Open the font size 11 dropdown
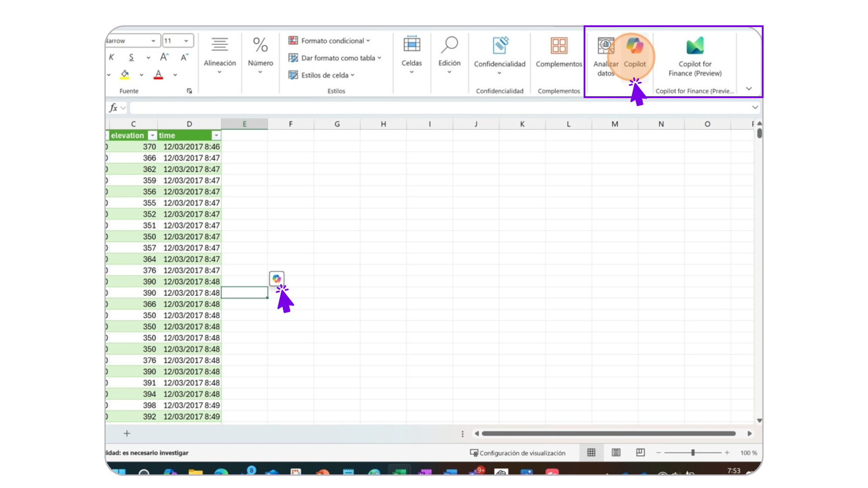 click(186, 41)
